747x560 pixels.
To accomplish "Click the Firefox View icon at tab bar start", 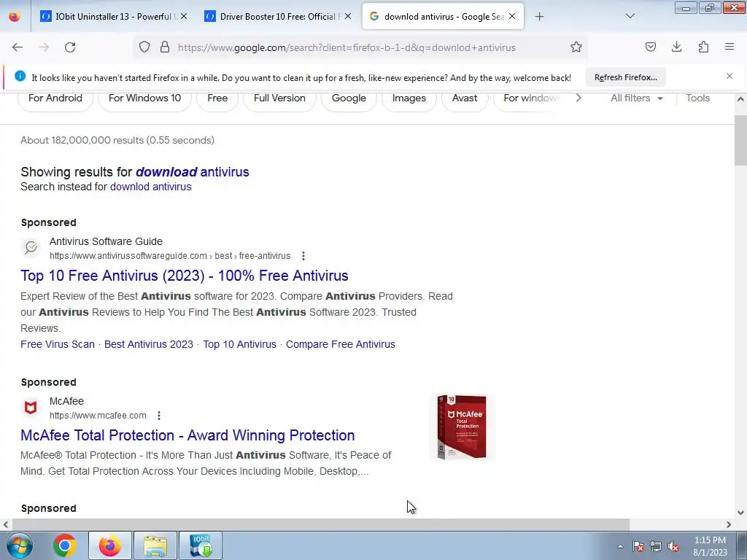I will coord(15,17).
